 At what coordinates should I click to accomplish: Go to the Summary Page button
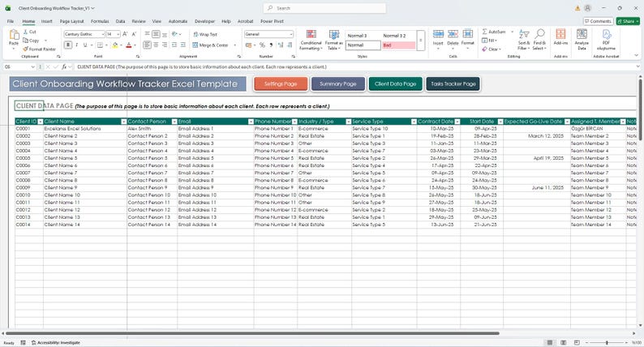pyautogui.click(x=338, y=84)
